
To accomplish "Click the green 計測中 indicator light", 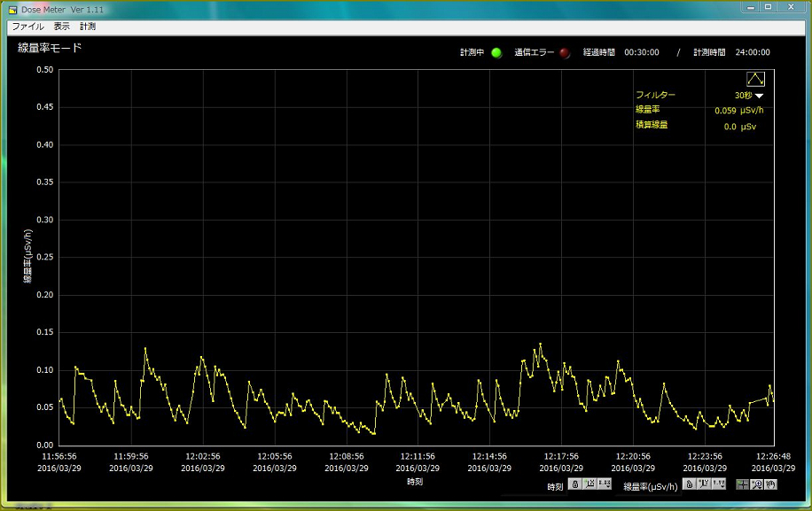I will pyautogui.click(x=496, y=52).
